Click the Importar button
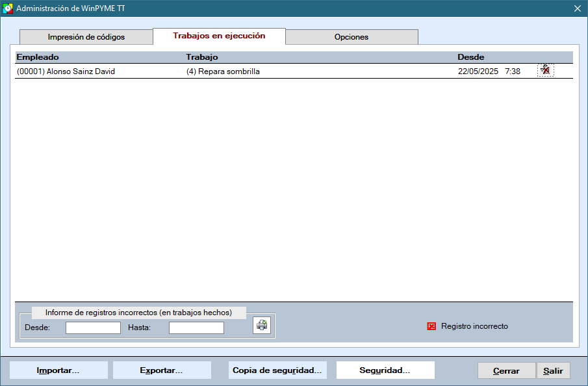Screen dimensions: 588x386 click(x=58, y=370)
